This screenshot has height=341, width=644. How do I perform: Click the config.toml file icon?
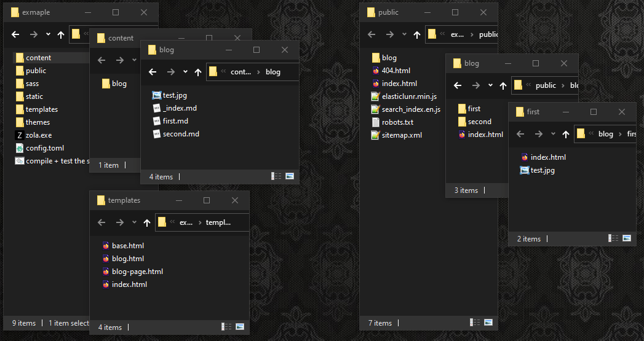click(20, 148)
